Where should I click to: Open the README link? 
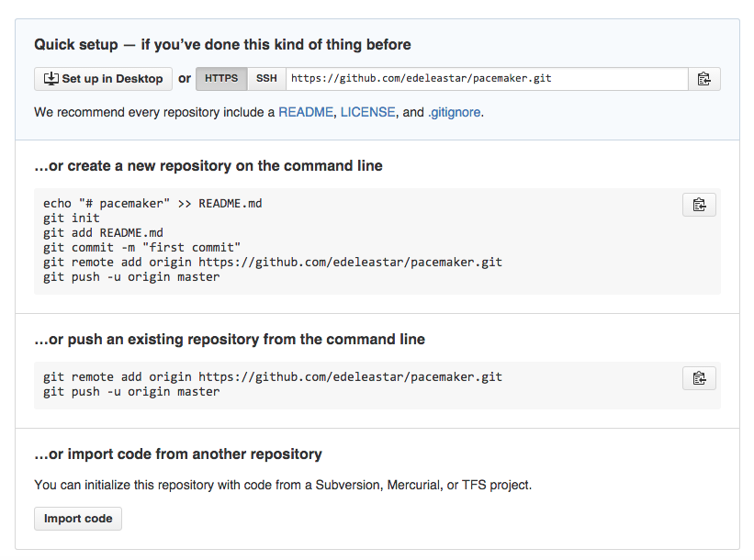(x=306, y=112)
